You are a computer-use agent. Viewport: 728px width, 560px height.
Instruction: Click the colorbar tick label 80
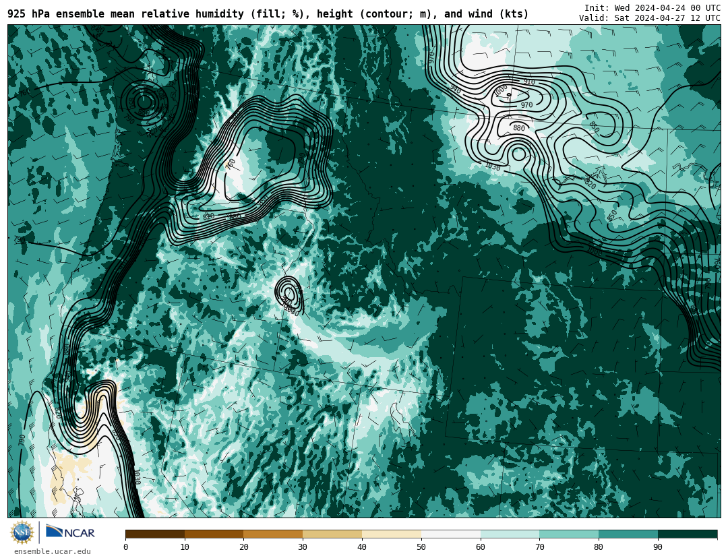tap(599, 547)
